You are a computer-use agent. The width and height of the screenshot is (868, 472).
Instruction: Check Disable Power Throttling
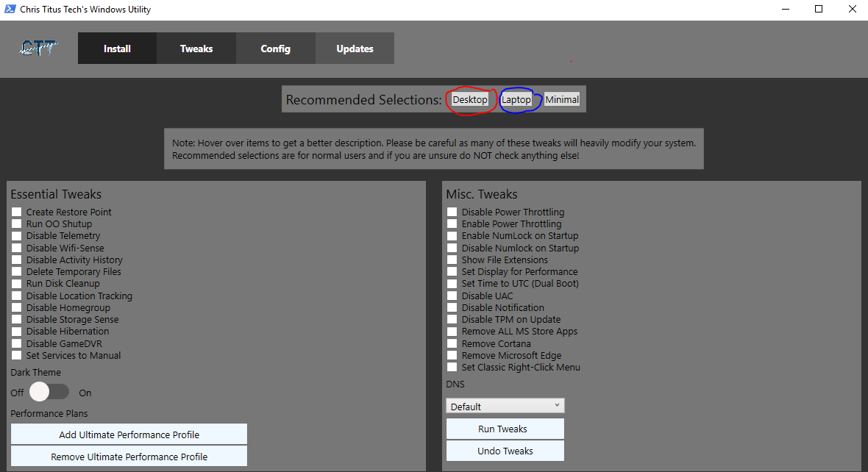[452, 212]
